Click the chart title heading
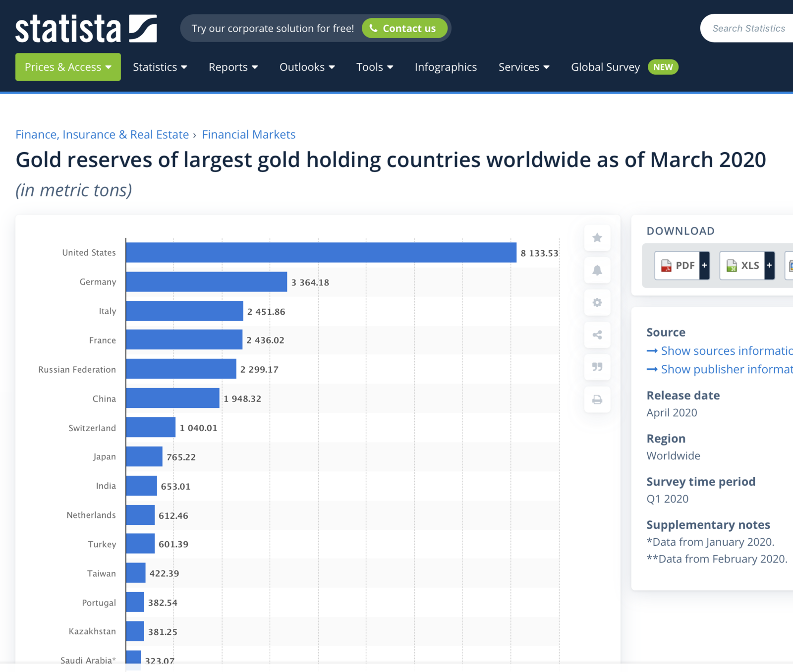Viewport: 793px width, 672px height. point(391,160)
